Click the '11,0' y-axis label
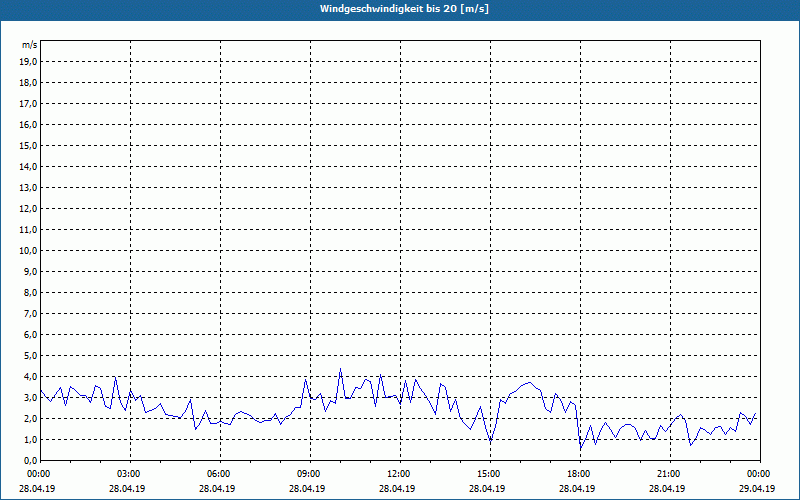This screenshot has width=800, height=500. 29,230
